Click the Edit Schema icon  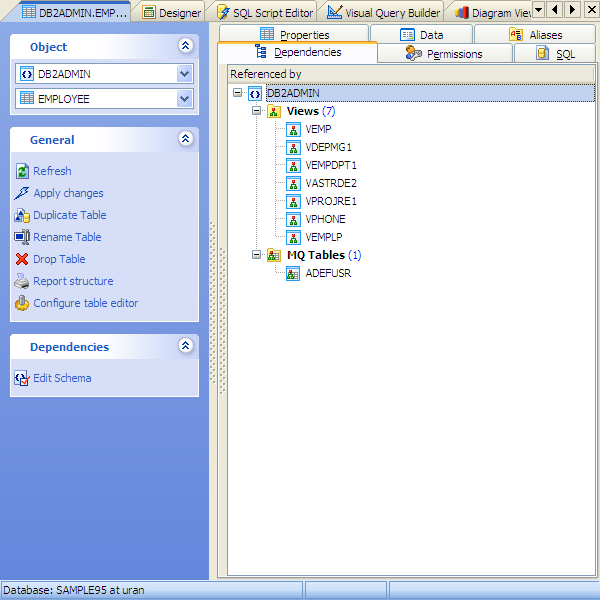pos(22,378)
